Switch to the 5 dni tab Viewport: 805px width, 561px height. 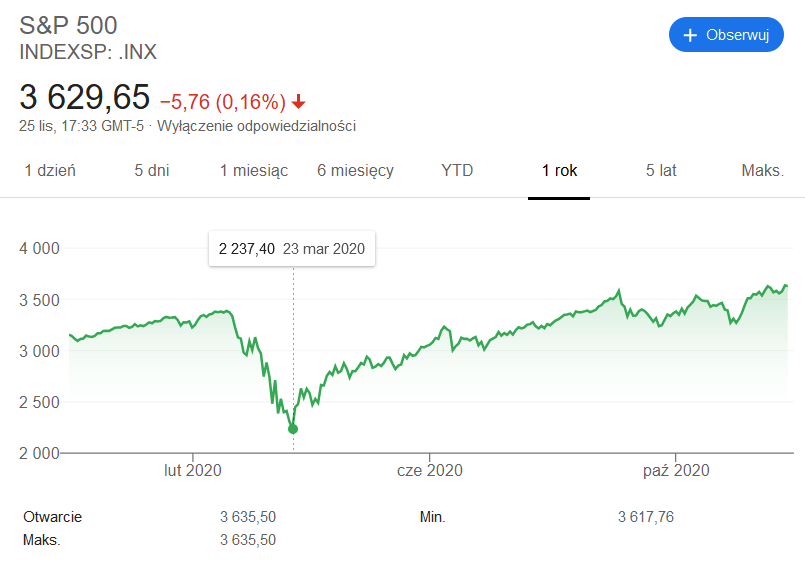click(152, 170)
